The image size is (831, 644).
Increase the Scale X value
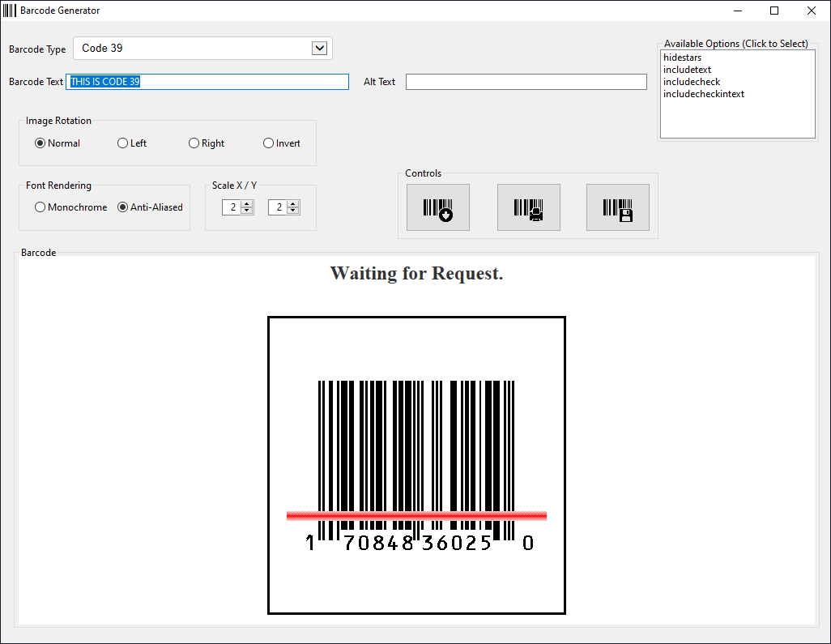coord(247,204)
